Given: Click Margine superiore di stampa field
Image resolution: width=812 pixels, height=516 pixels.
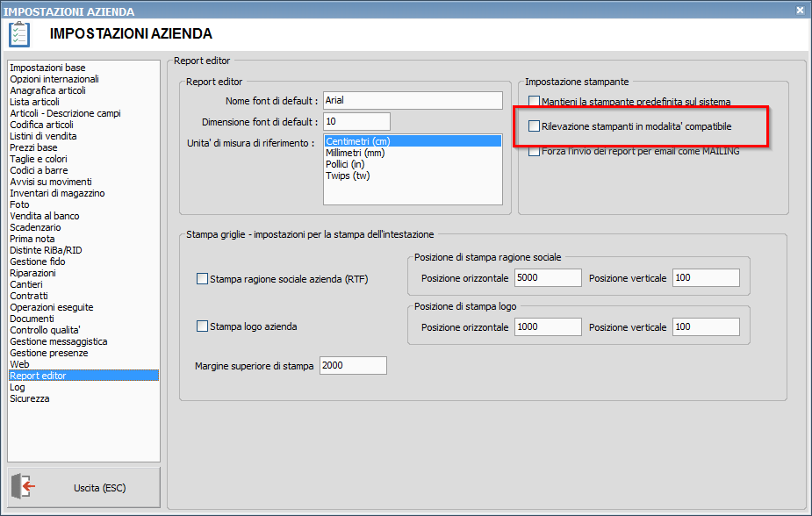Looking at the screenshot, I should 353,365.
